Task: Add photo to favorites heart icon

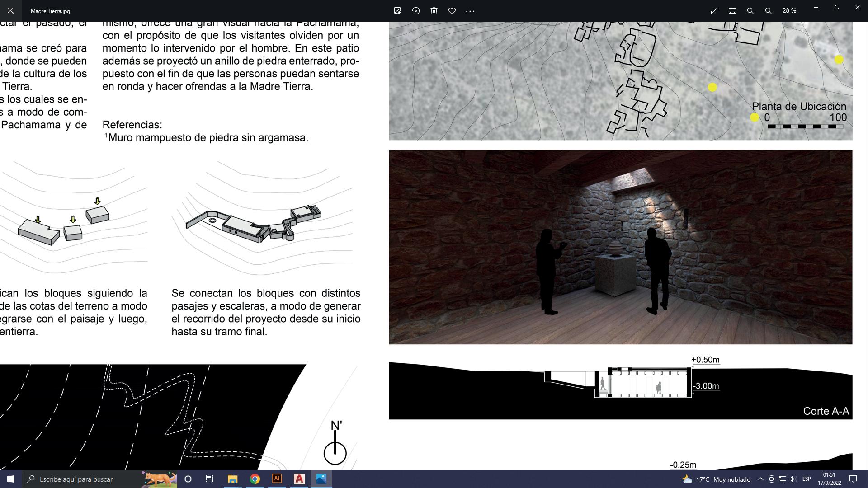Action: click(452, 11)
